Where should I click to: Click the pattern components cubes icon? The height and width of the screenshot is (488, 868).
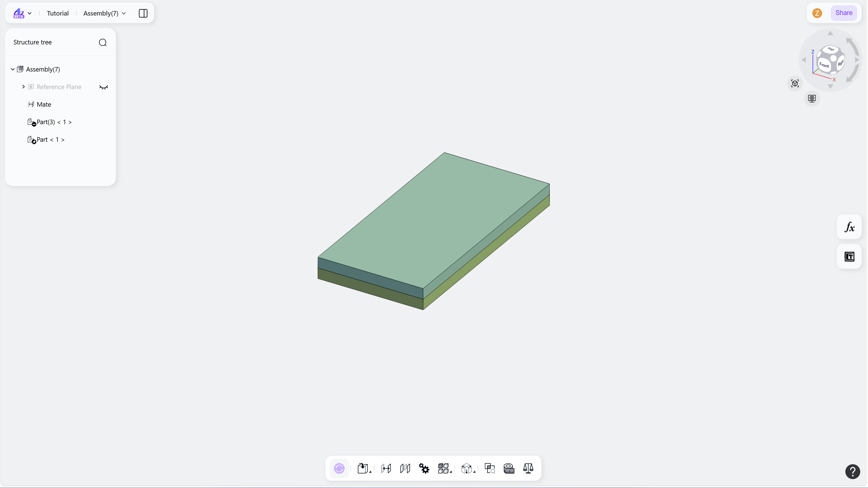point(443,468)
